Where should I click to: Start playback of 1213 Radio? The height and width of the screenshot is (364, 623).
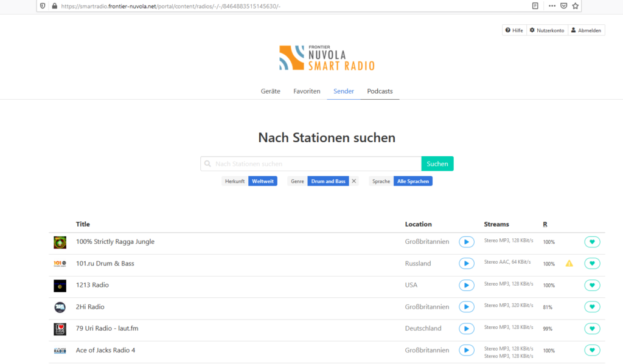point(467,285)
